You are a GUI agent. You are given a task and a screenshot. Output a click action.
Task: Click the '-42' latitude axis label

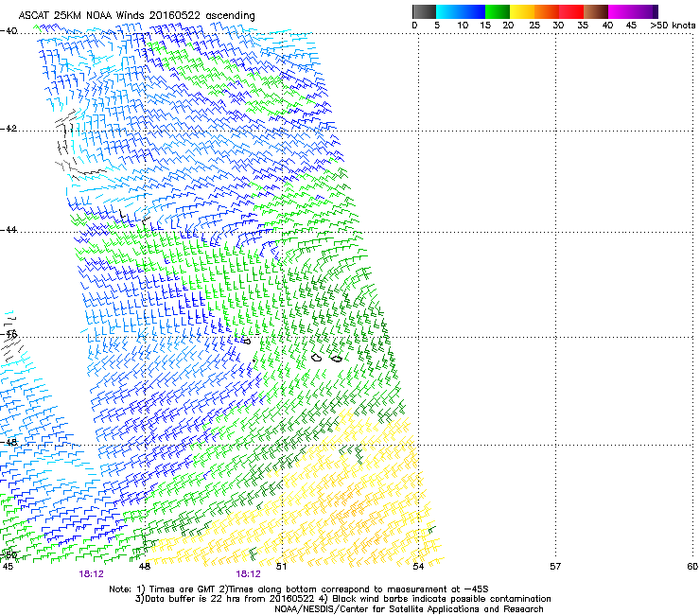coord(9,129)
